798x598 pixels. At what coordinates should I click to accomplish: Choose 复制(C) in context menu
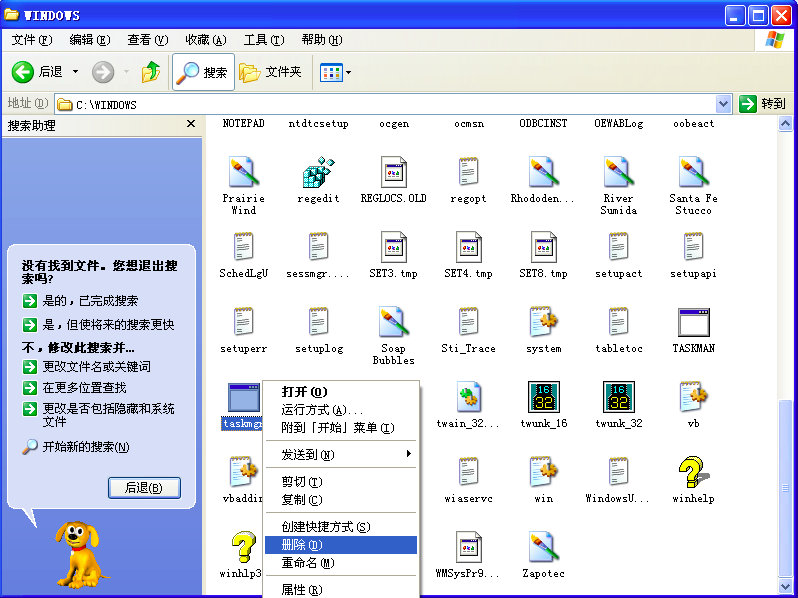coord(340,500)
